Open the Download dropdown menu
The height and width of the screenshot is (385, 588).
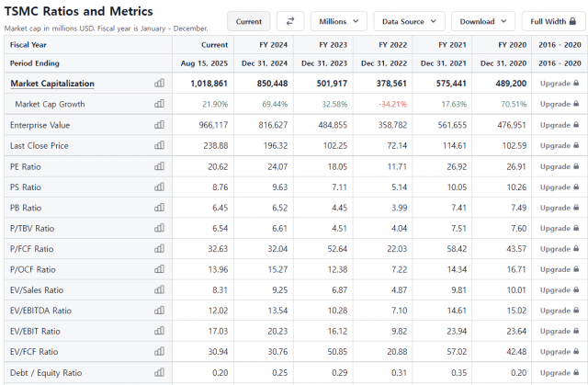pyautogui.click(x=483, y=21)
